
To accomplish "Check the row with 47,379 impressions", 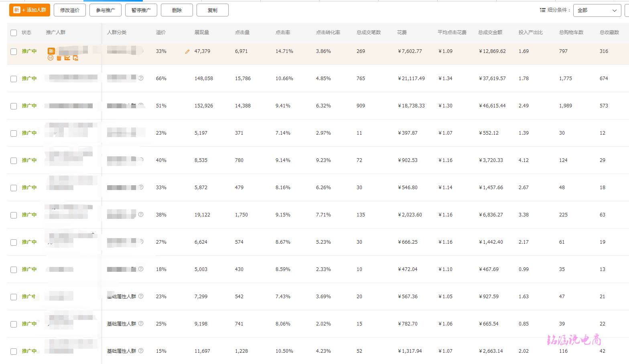I will coord(14,52).
